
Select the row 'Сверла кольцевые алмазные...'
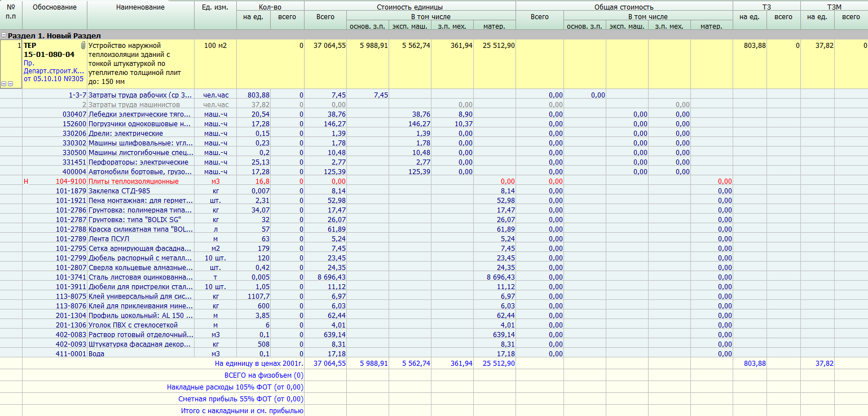(x=434, y=267)
